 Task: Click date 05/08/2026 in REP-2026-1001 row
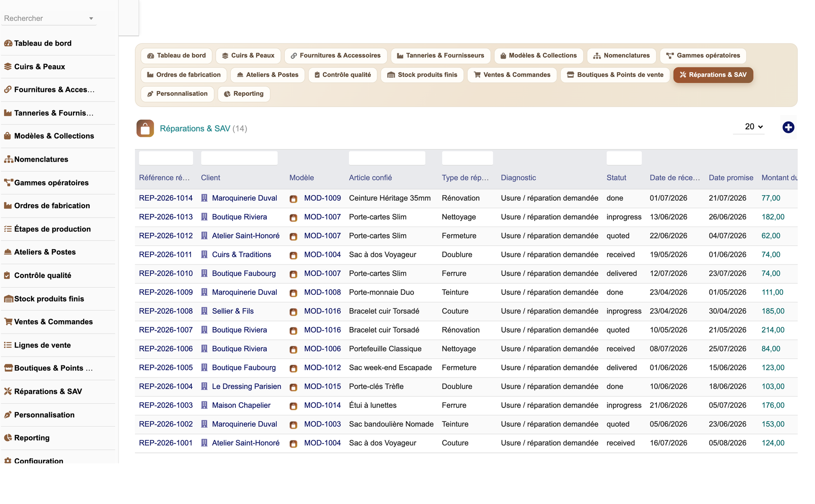727,443
